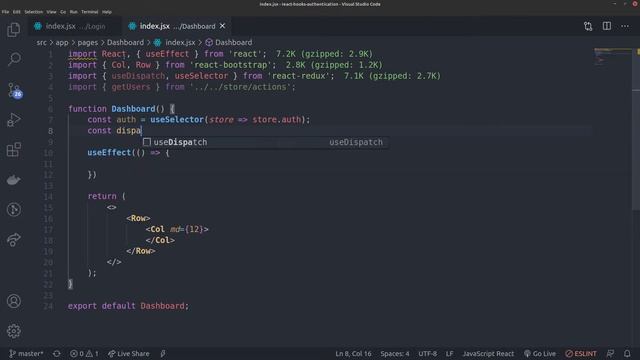Click the bolt icon after Live Share

(163, 353)
